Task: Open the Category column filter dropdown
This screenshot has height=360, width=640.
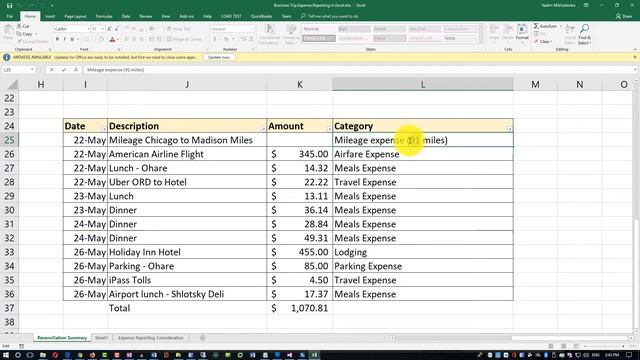Action: [509, 129]
